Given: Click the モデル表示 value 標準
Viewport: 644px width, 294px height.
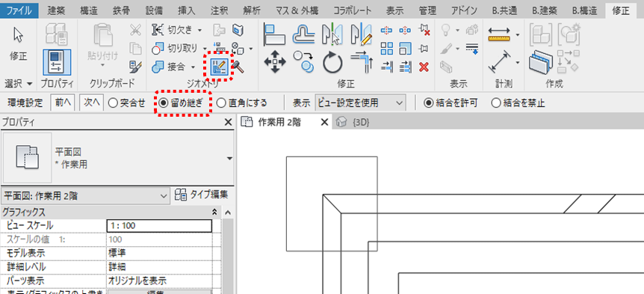Looking at the screenshot, I should (x=159, y=253).
